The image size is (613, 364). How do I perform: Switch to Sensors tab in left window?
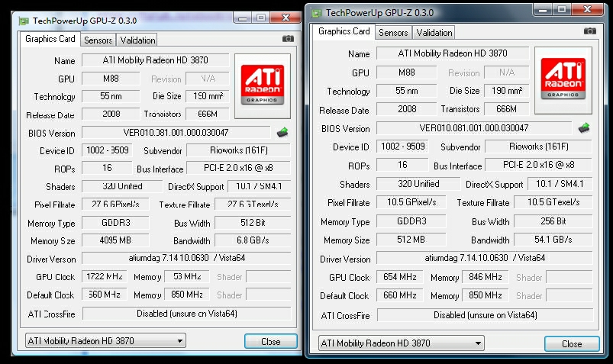pos(98,40)
